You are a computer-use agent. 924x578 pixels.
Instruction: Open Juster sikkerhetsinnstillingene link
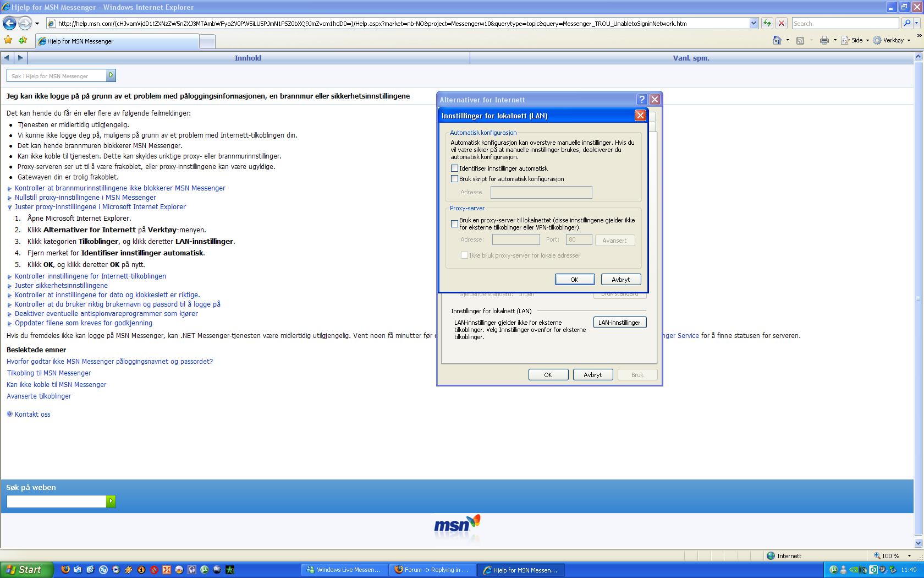(61, 285)
